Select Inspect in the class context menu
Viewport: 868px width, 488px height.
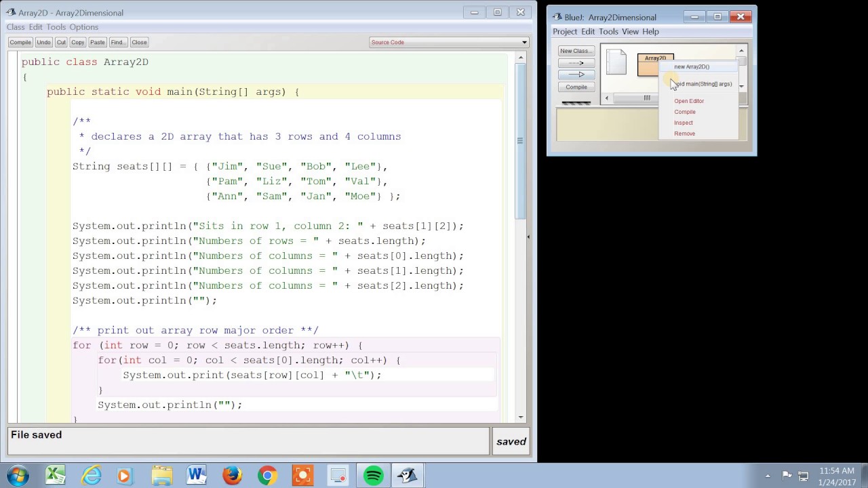pos(698,123)
